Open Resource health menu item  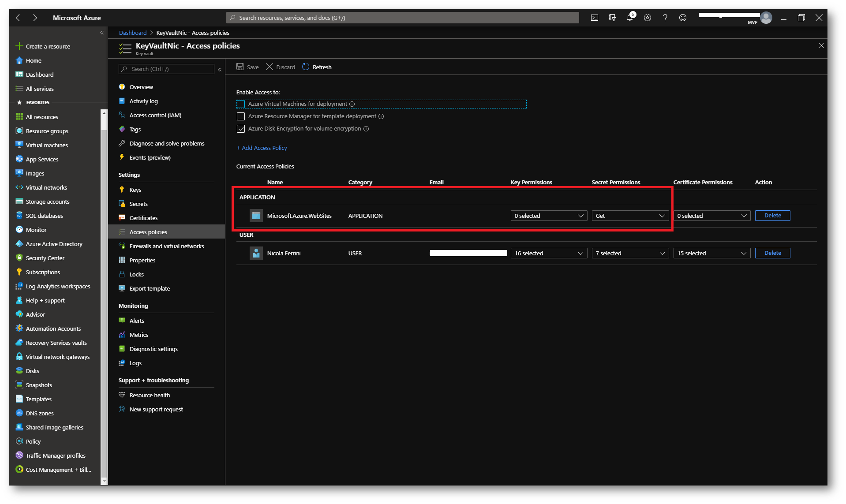(150, 395)
